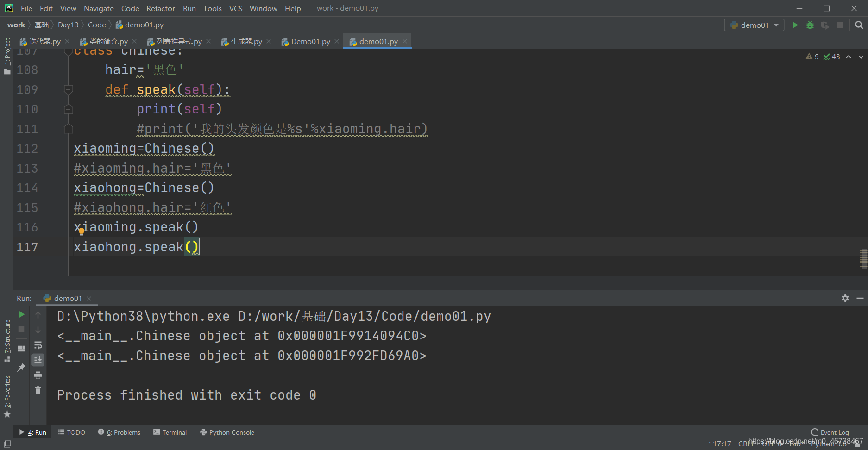Switch to the Demo01.py tab
The height and width of the screenshot is (450, 868).
310,42
